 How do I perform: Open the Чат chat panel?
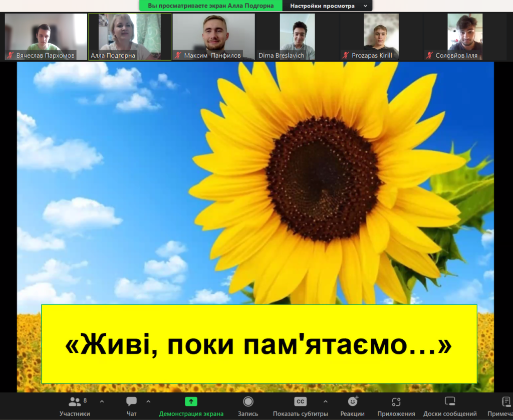[132, 406]
